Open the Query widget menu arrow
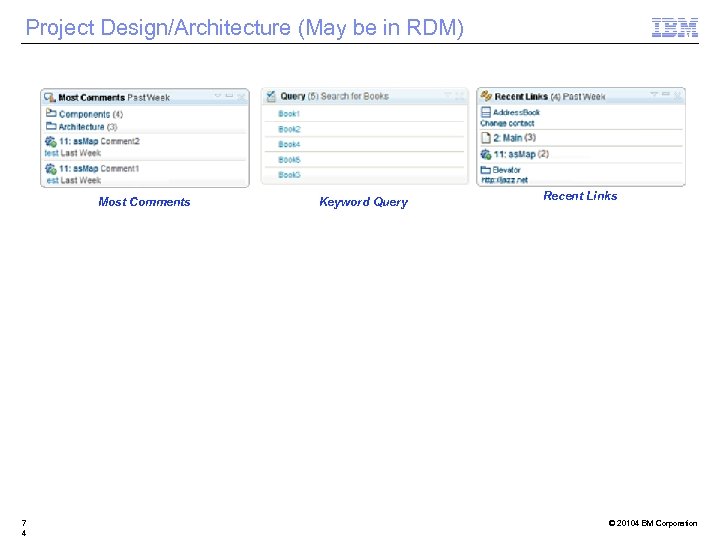The height and width of the screenshot is (540, 720). 448,95
